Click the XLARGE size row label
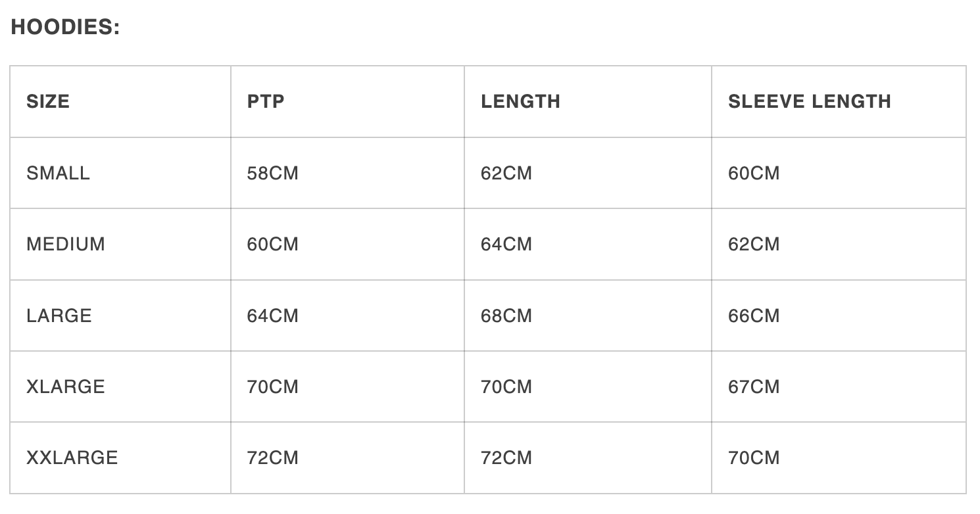Image resolution: width=980 pixels, height=514 pixels. [66, 386]
